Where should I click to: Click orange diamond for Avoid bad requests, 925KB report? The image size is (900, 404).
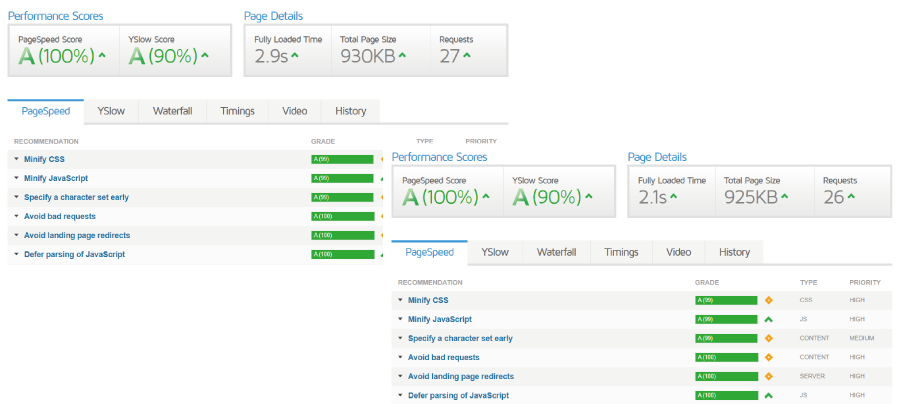pyautogui.click(x=768, y=357)
